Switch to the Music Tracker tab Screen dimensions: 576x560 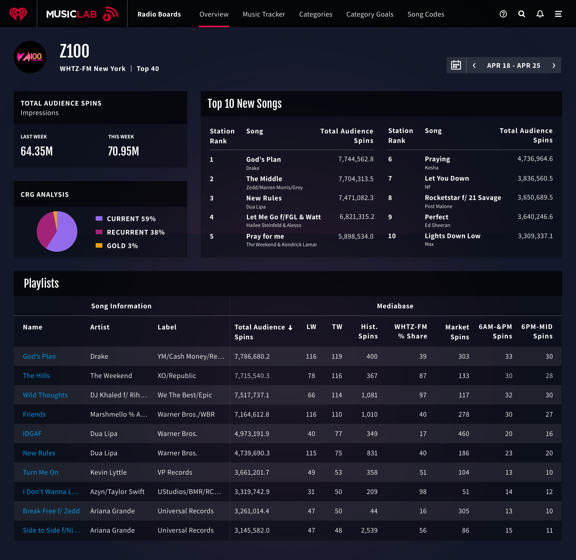pos(263,14)
